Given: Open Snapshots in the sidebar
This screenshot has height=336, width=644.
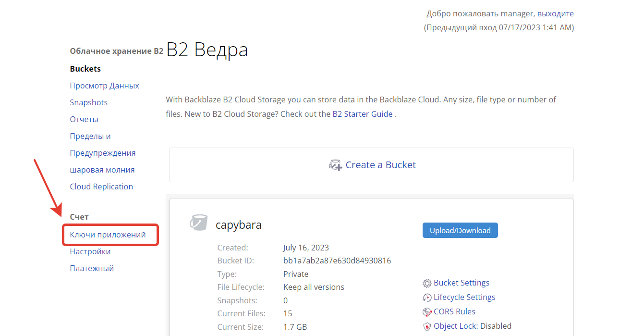Looking at the screenshot, I should click(89, 102).
